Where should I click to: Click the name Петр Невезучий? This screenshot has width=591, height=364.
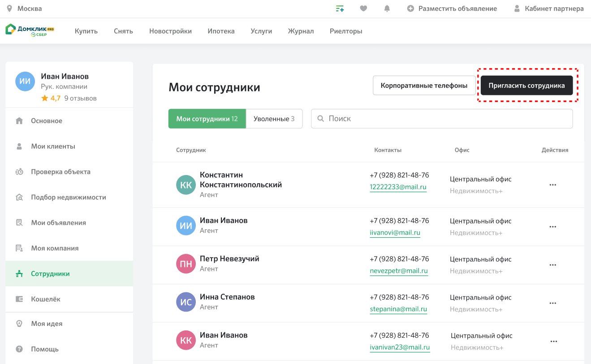coord(229,259)
